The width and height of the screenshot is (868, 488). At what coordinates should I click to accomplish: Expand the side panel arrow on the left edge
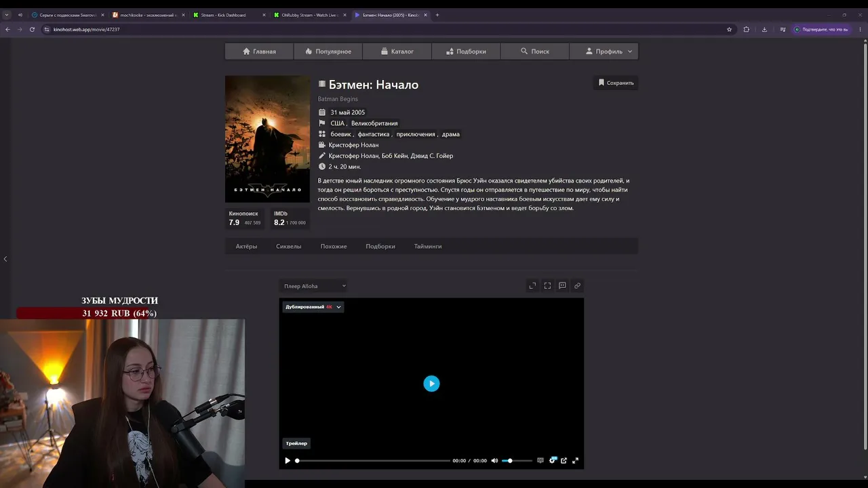pyautogui.click(x=5, y=259)
